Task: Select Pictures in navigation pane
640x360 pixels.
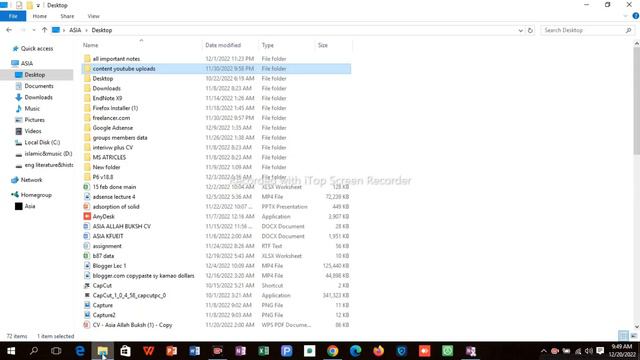Action: coord(34,120)
